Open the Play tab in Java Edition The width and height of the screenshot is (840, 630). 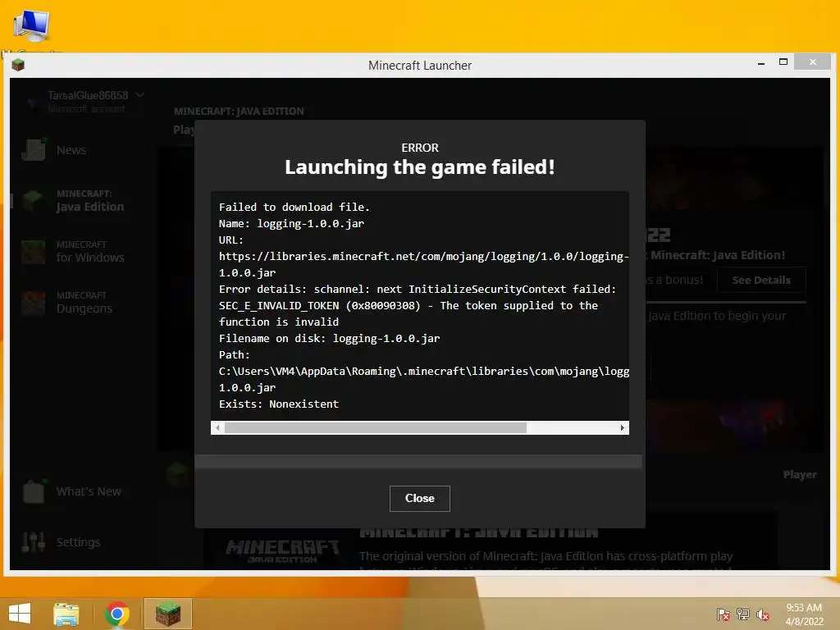183,130
